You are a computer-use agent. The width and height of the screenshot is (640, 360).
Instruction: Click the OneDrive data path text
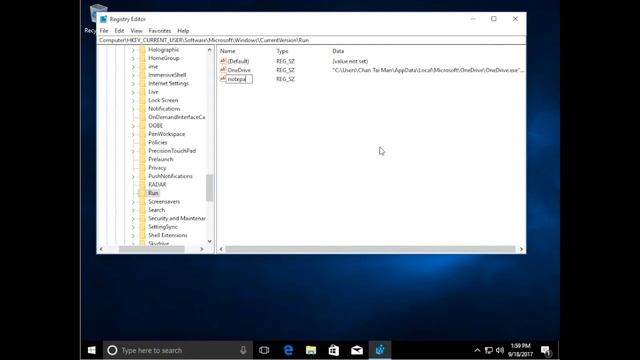point(428,70)
